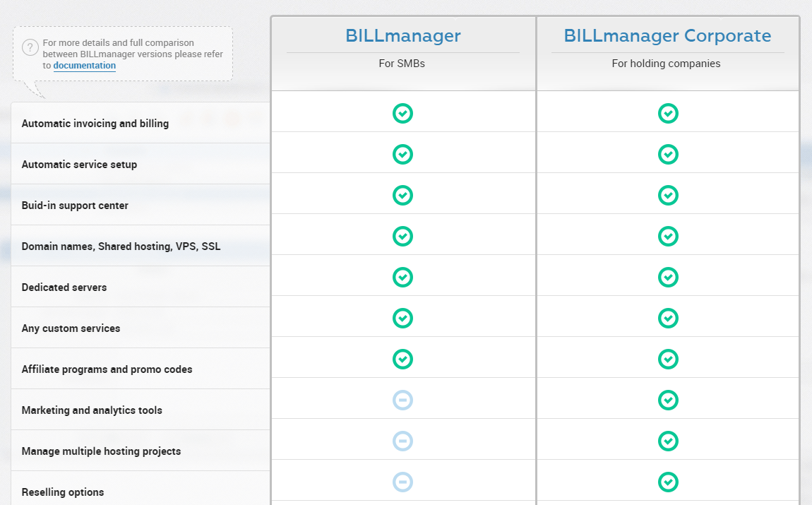Click Corporate checkmark for Dedicated servers

pyautogui.click(x=668, y=277)
